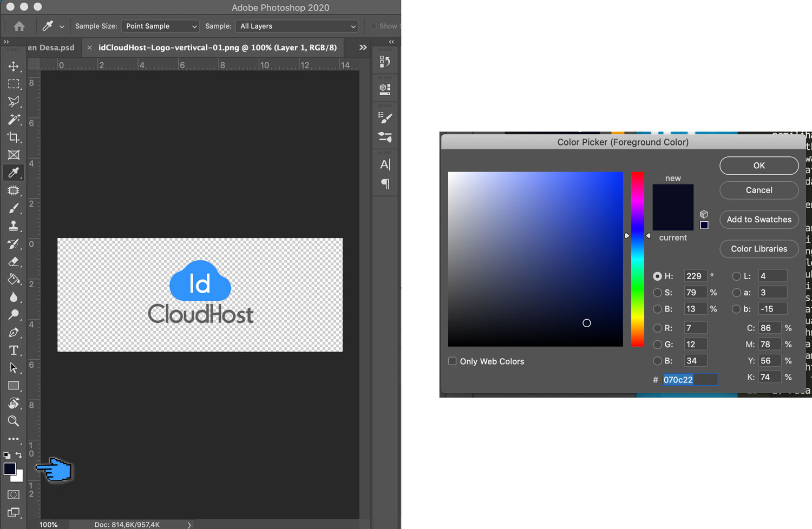Open the Sample Size dropdown
The height and width of the screenshot is (529, 812).
click(x=160, y=26)
